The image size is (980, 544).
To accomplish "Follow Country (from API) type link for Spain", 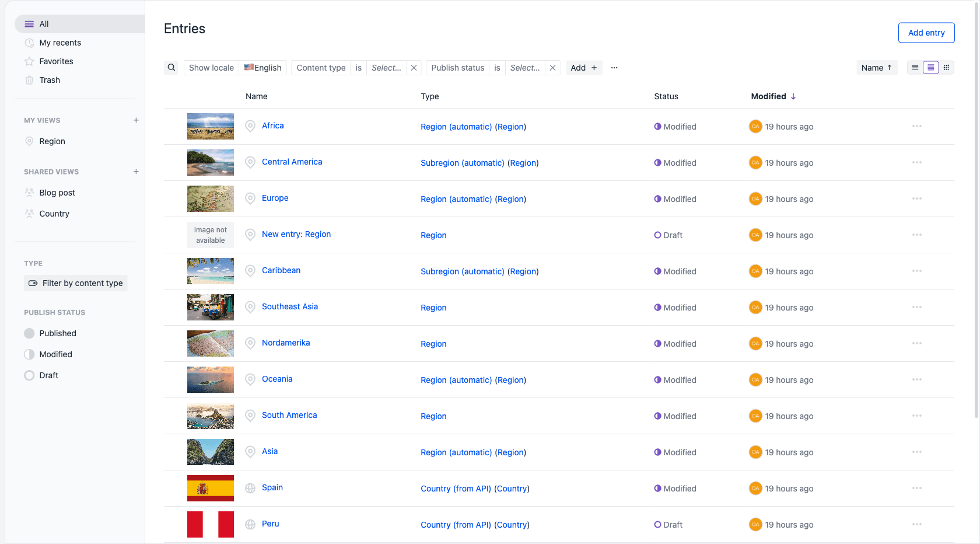I will 456,489.
